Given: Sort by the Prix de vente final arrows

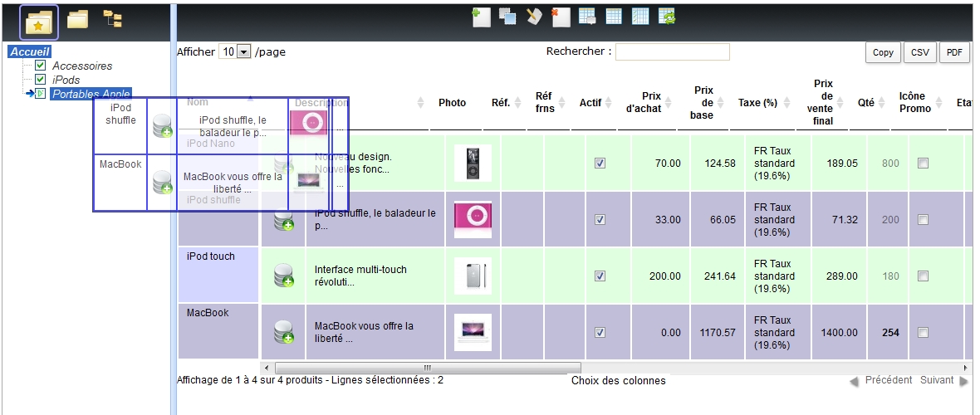Looking at the screenshot, I should tap(840, 102).
